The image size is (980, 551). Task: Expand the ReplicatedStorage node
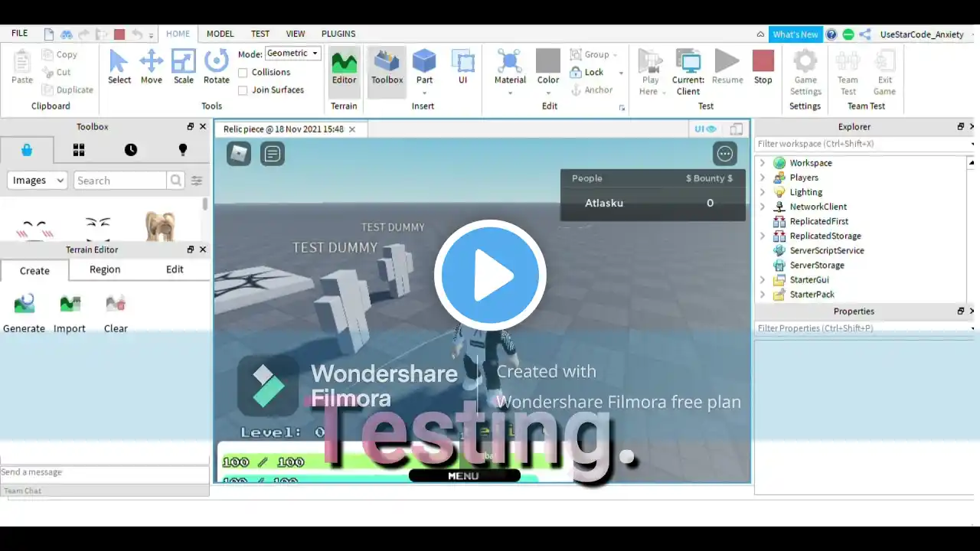pos(763,236)
